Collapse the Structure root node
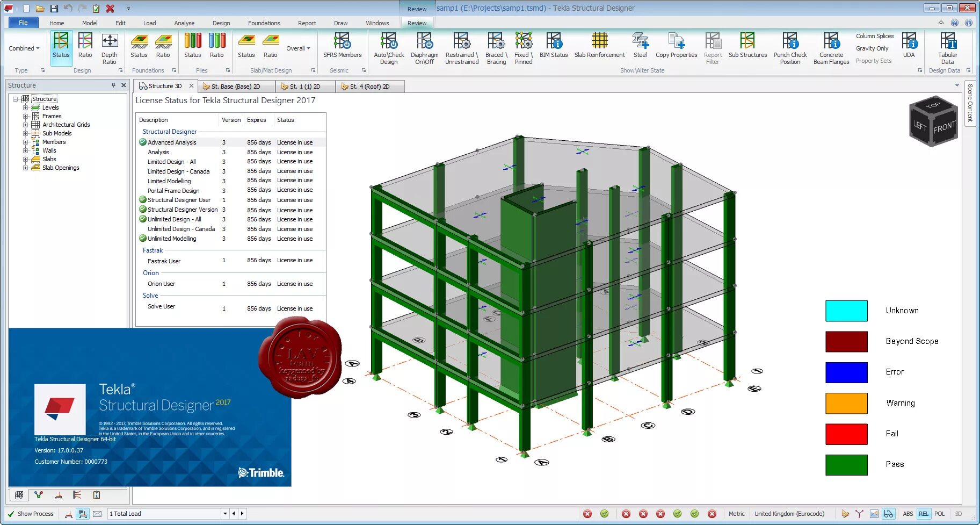 pyautogui.click(x=16, y=99)
